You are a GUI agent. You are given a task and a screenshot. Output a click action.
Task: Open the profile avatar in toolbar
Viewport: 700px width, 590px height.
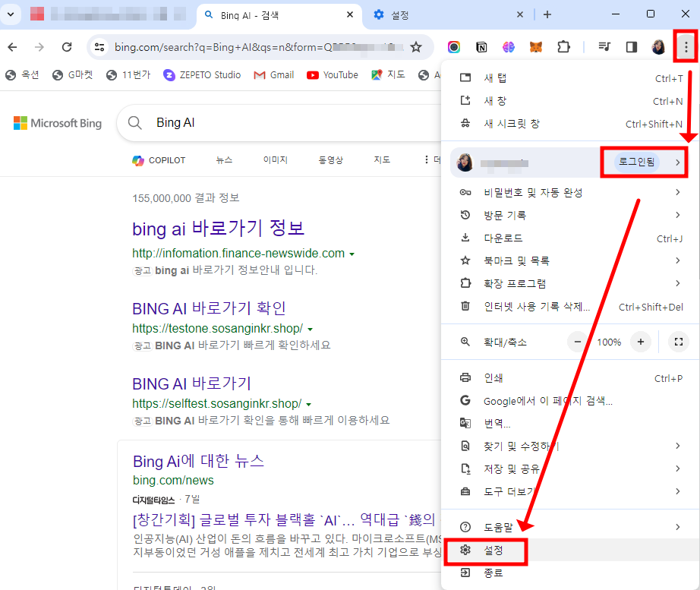click(658, 47)
